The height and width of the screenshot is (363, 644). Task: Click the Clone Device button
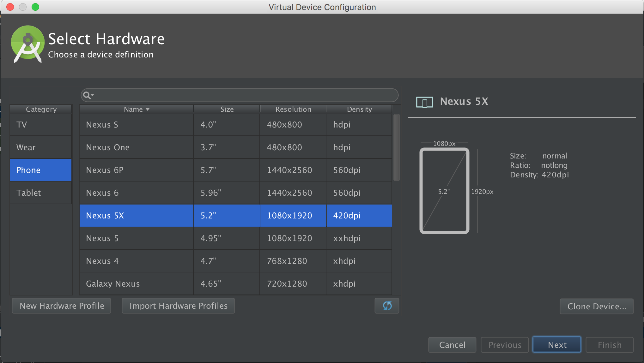pos(597,306)
